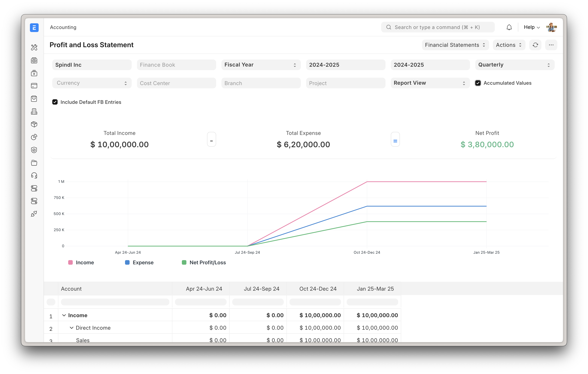Click the refresh report icon
The width and height of the screenshot is (588, 374).
[535, 45]
